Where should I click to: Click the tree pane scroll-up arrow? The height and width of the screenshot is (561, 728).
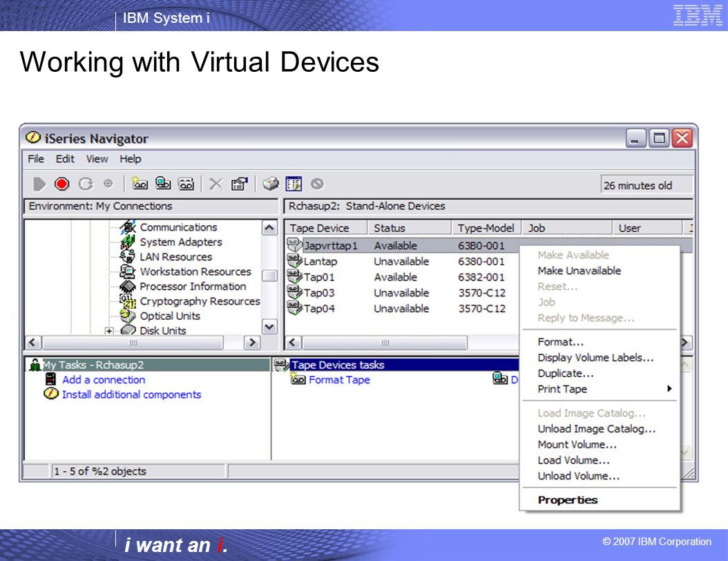point(269,228)
